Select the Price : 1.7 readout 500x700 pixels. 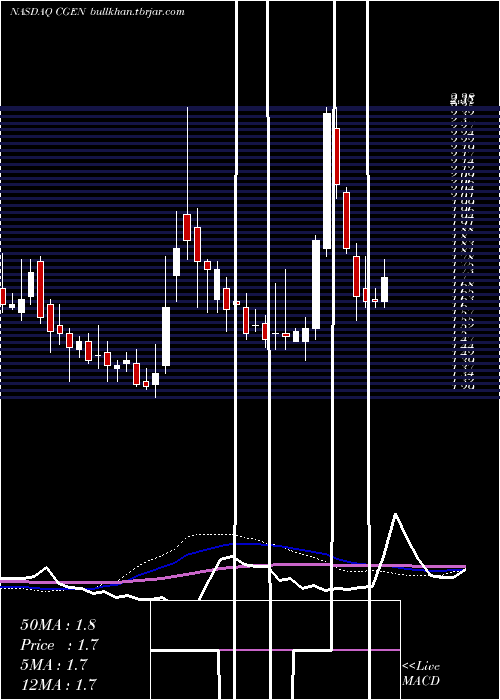pyautogui.click(x=59, y=645)
